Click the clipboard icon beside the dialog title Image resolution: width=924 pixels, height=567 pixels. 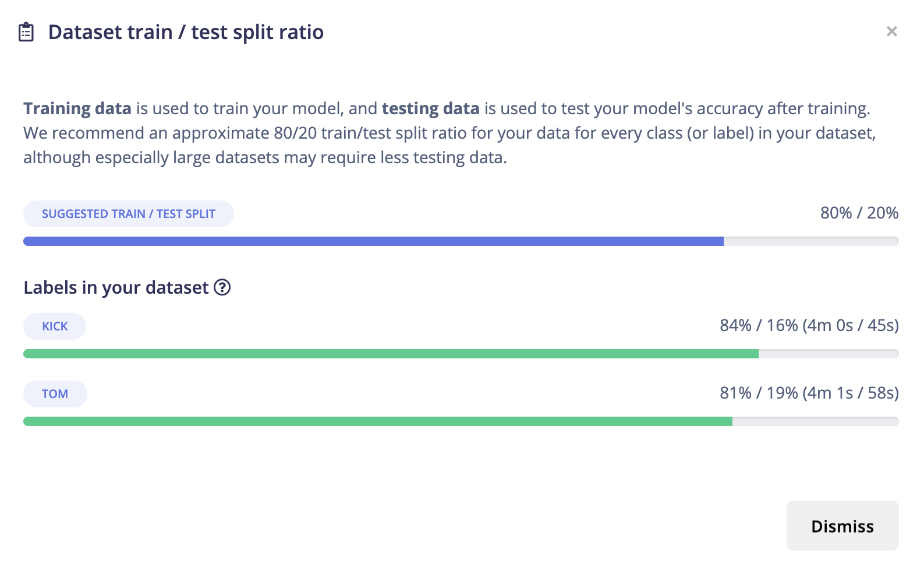tap(26, 32)
